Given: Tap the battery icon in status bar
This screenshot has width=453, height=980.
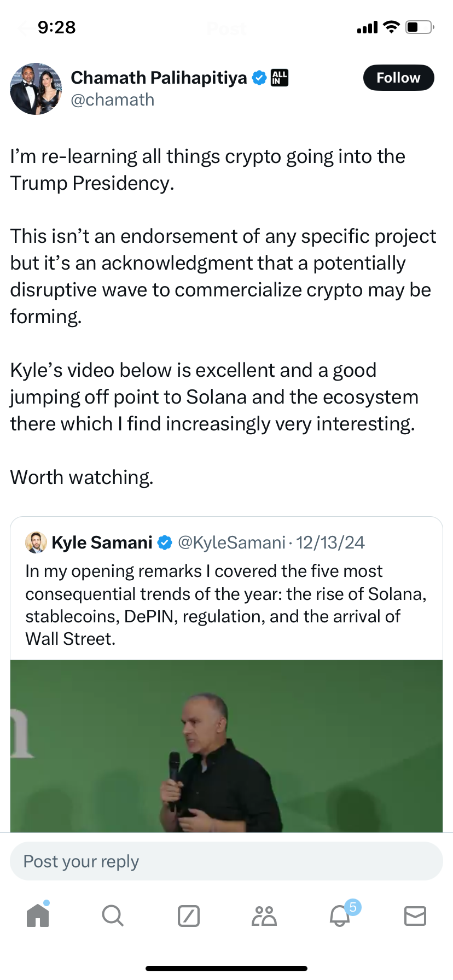Looking at the screenshot, I should [x=419, y=27].
